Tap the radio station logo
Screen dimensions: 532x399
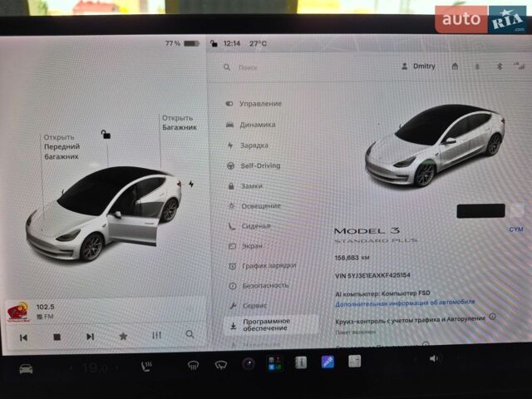(17, 312)
